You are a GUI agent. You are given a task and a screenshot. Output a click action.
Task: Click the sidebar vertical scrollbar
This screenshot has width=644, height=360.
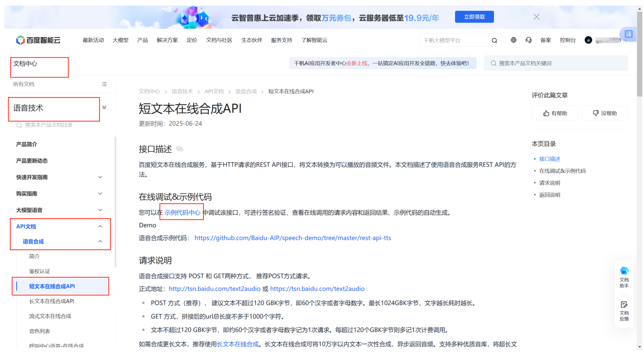115,202
